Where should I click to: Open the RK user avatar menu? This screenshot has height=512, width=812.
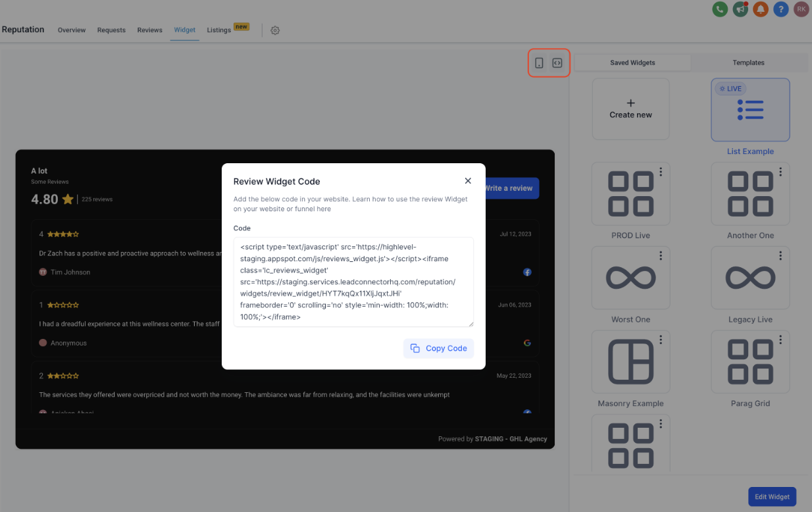[801, 9]
